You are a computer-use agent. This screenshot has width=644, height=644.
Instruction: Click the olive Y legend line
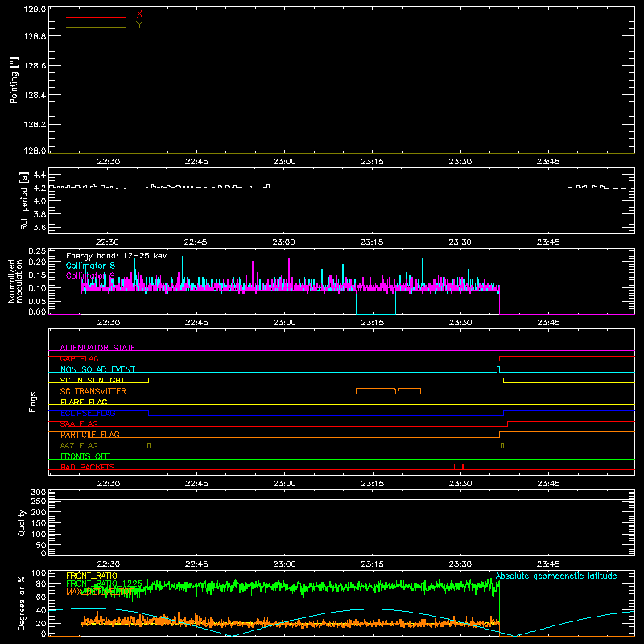click(x=96, y=28)
